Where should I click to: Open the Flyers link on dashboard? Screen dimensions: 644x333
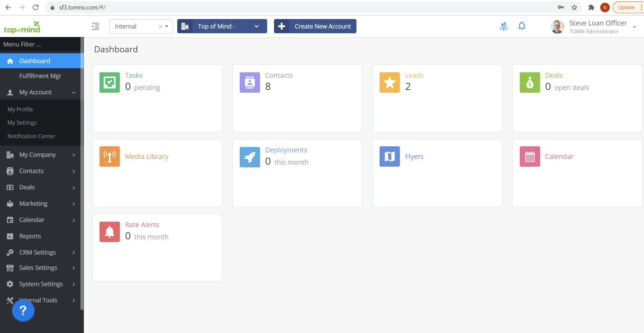click(414, 156)
